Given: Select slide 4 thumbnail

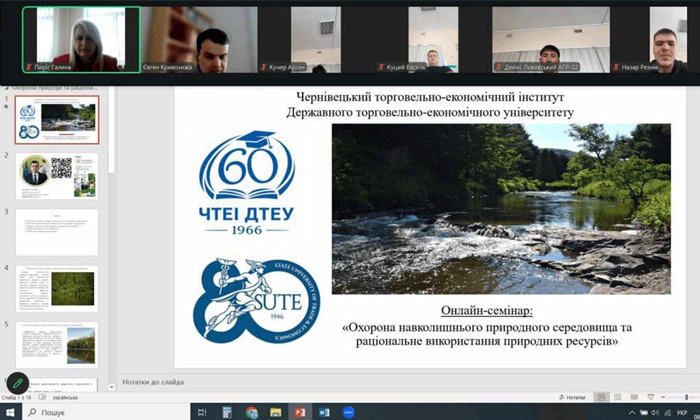Looking at the screenshot, I should point(57,288).
